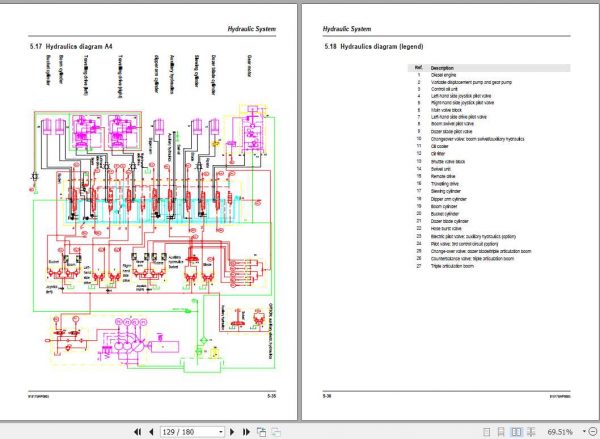
Task: Click legend entry 'Dozer blade cylinder'
Action: (x=450, y=221)
